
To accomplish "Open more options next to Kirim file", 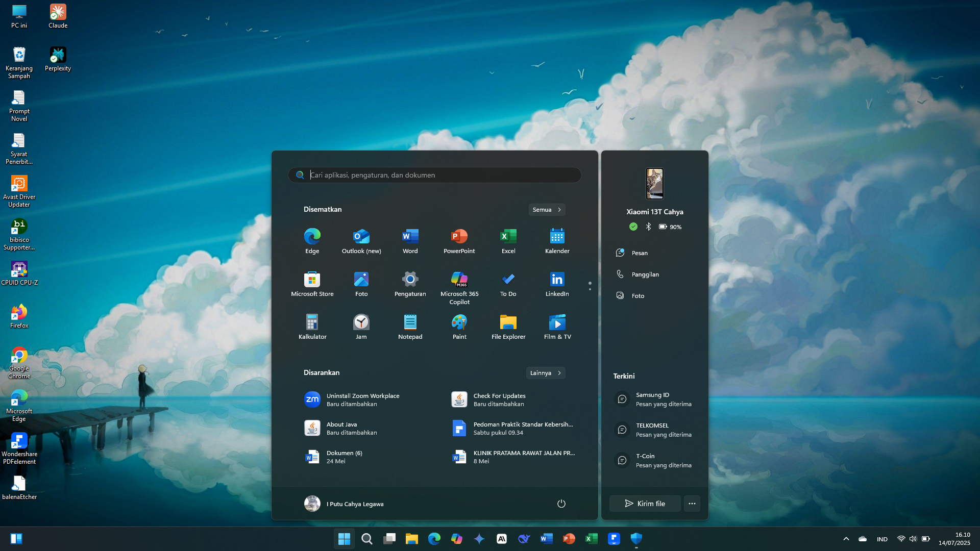I will [x=692, y=504].
